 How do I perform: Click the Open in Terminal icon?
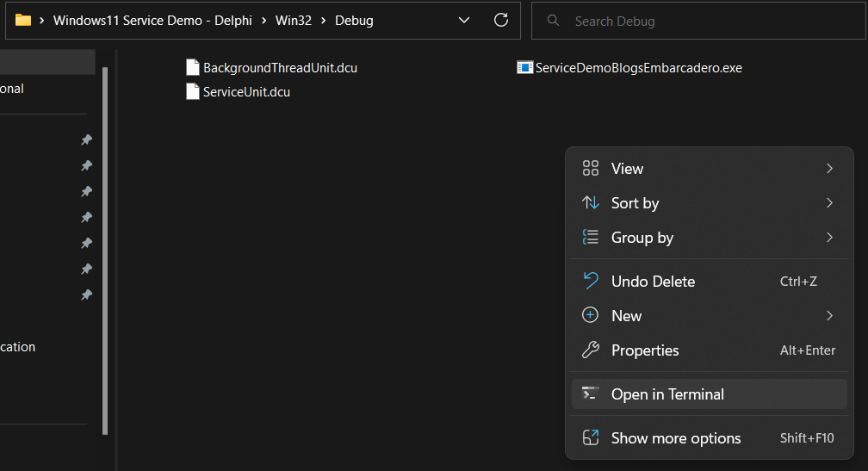click(x=591, y=394)
